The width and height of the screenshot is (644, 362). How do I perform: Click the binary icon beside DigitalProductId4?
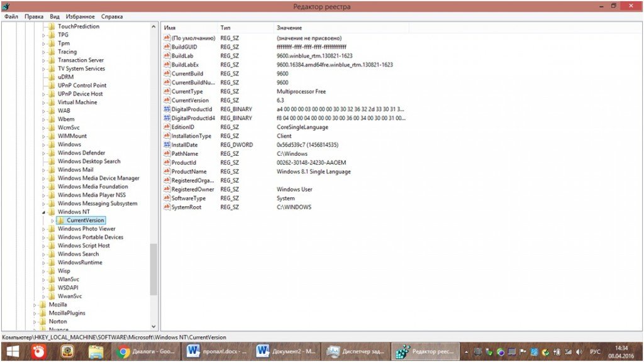click(167, 118)
